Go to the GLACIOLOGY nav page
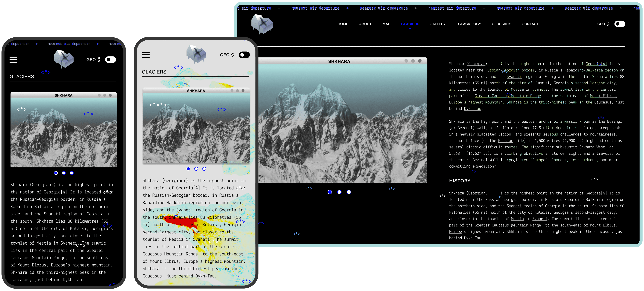 pyautogui.click(x=469, y=24)
